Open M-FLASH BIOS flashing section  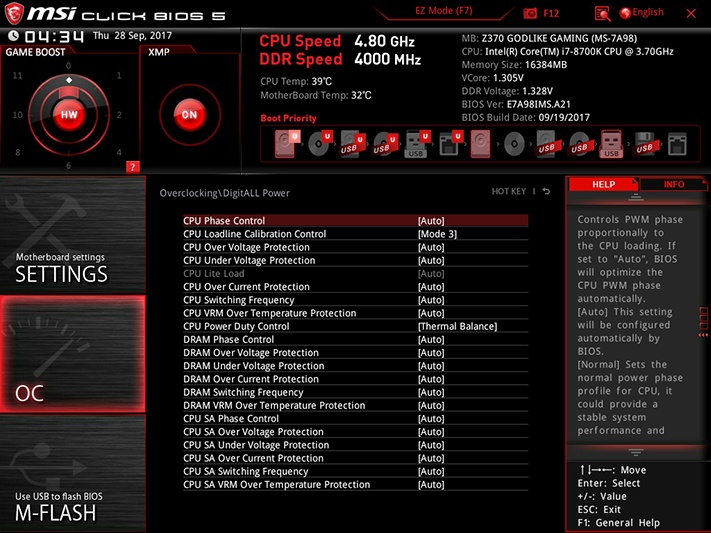pos(73,474)
